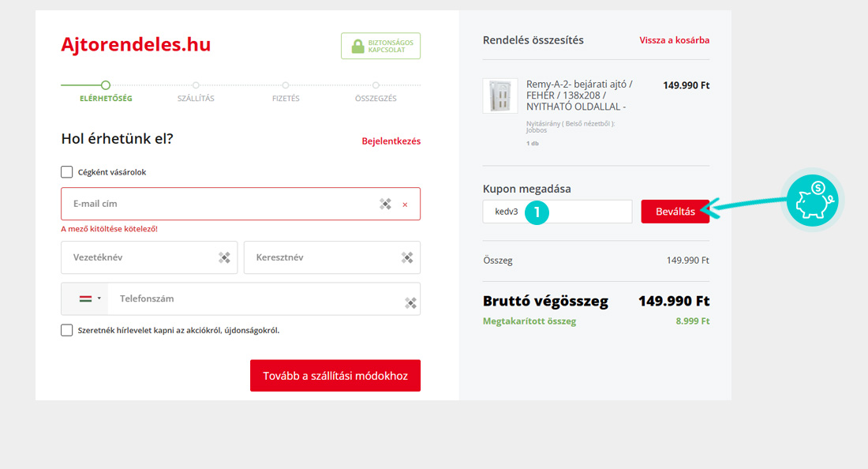Click the 1 db quantity text
The width and height of the screenshot is (868, 469).
533,144
